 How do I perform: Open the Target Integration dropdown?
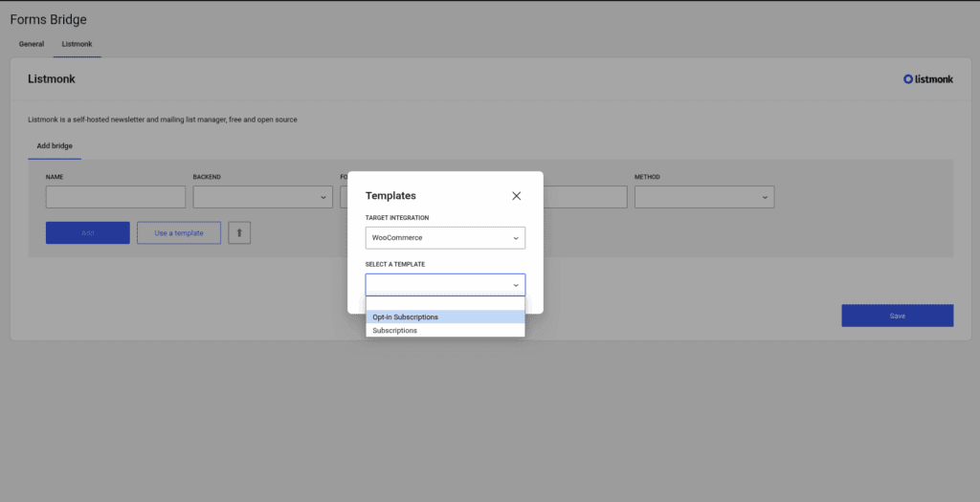point(445,238)
